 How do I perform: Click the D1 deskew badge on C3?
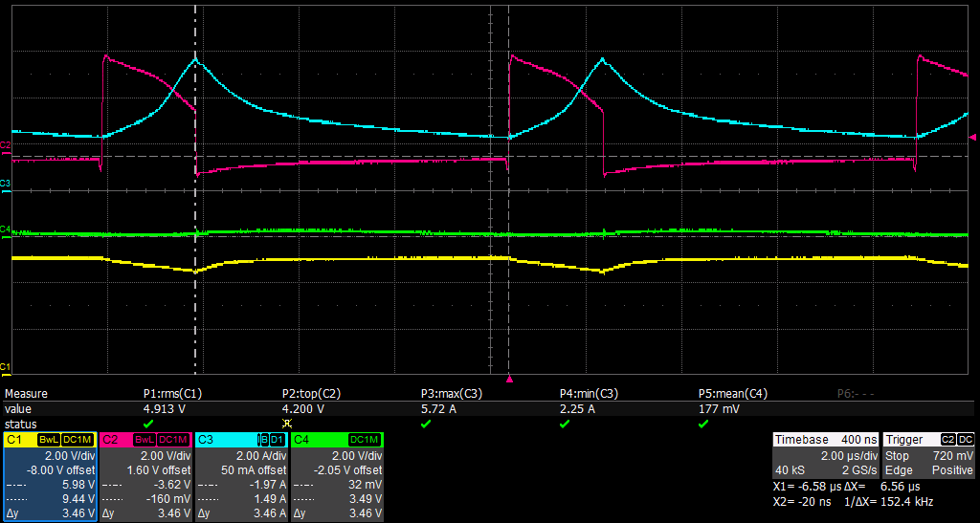(x=277, y=440)
